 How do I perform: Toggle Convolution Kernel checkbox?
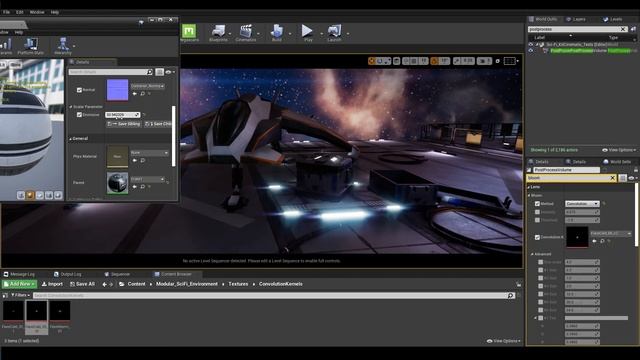point(537,237)
